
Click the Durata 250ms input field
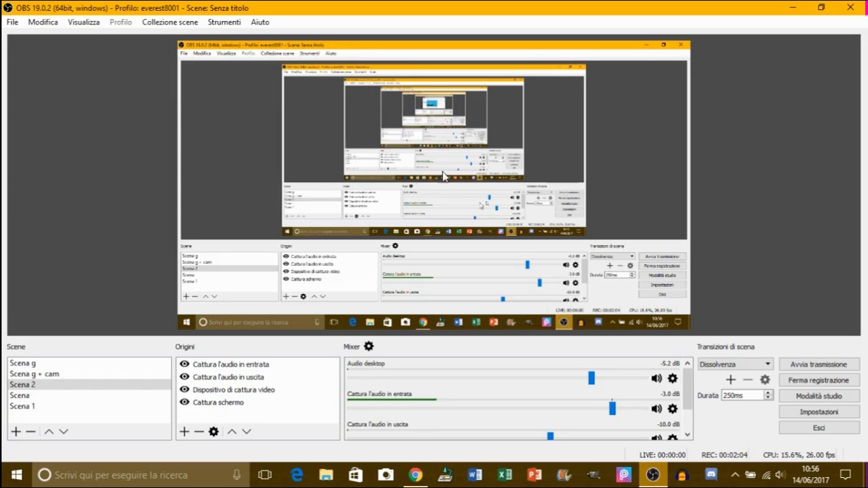click(x=743, y=395)
